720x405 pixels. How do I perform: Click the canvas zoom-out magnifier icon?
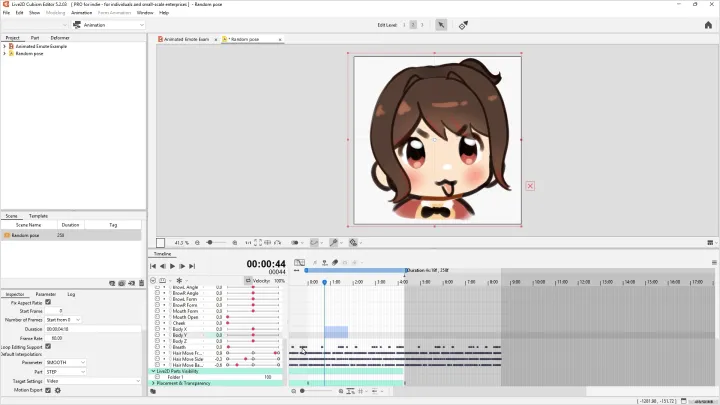[x=197, y=242]
